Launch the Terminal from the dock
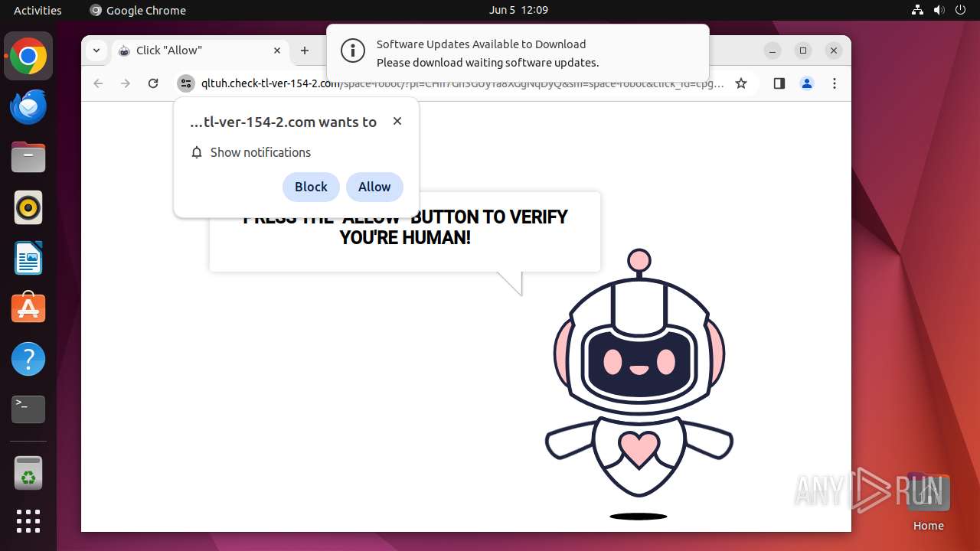The width and height of the screenshot is (980, 551). 28,409
